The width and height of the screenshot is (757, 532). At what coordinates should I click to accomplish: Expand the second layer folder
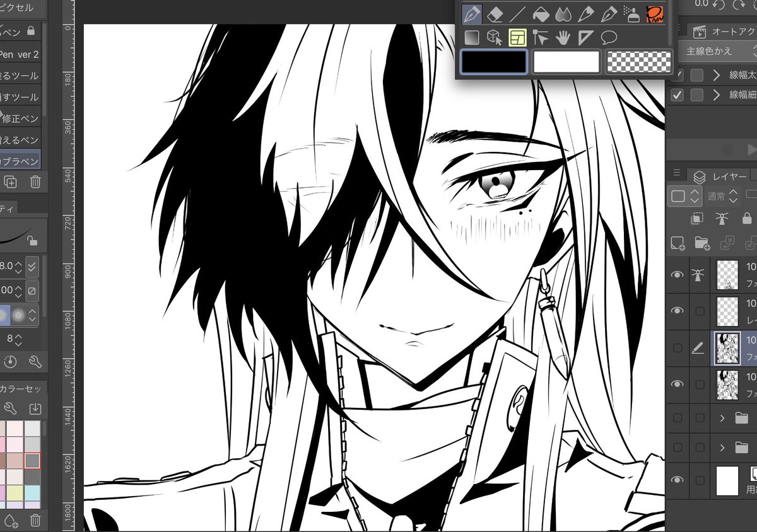click(x=722, y=448)
